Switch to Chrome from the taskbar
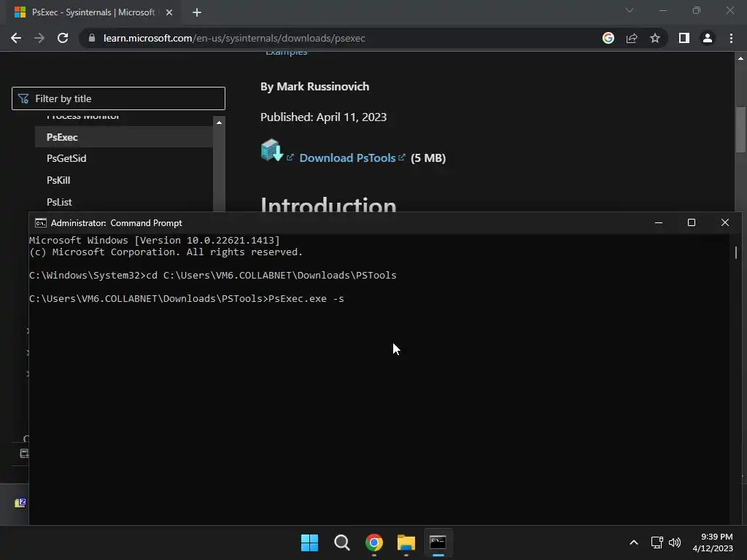 point(374,542)
